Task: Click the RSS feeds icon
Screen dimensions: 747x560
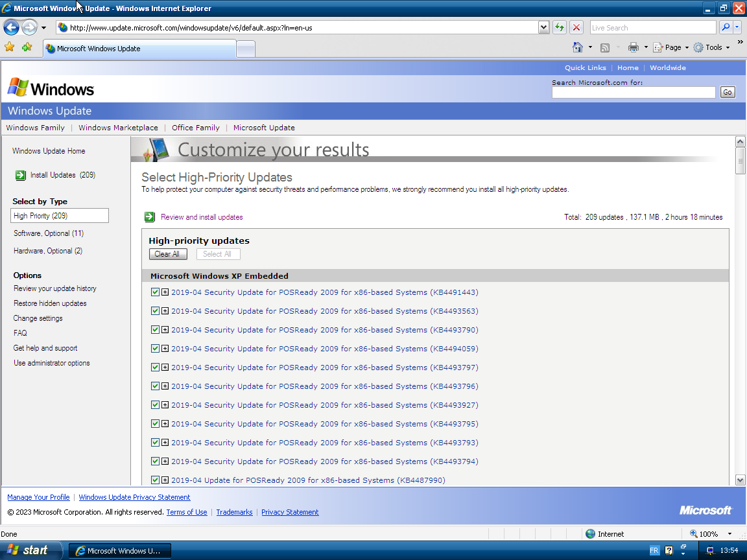Action: coord(605,47)
